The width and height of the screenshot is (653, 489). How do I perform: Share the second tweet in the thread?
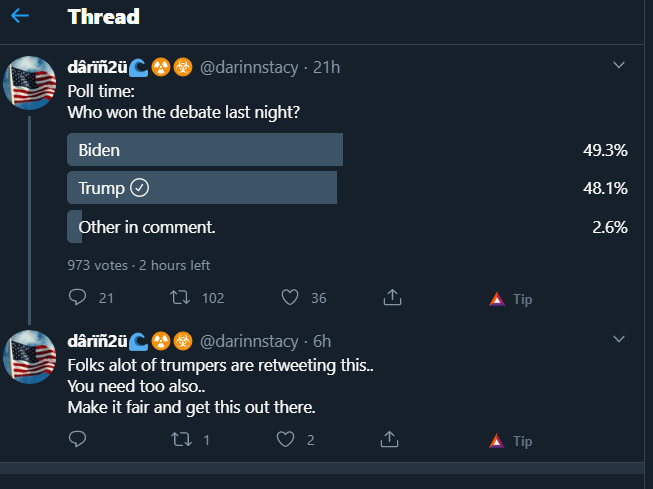[x=389, y=439]
